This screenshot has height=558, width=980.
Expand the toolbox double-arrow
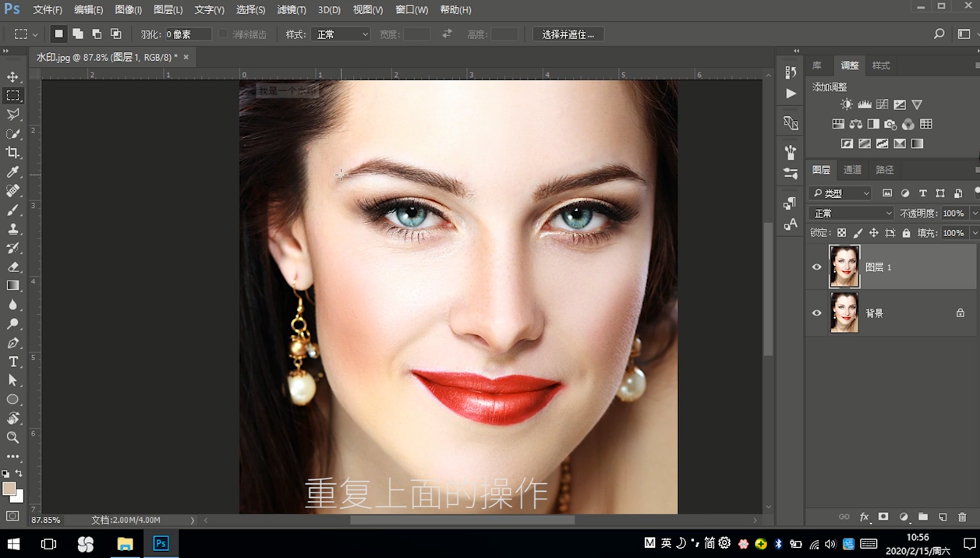6,51
